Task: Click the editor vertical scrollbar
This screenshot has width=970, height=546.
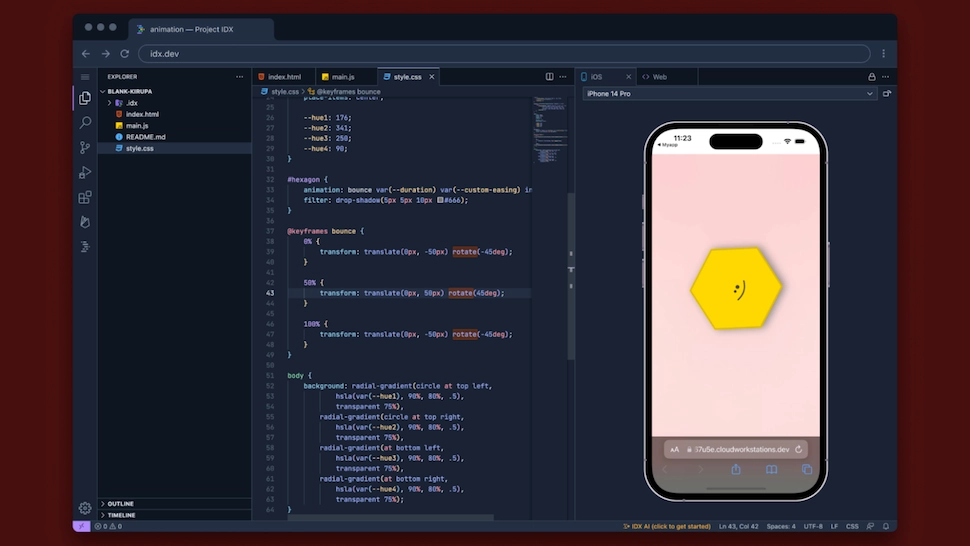Action: (x=571, y=275)
